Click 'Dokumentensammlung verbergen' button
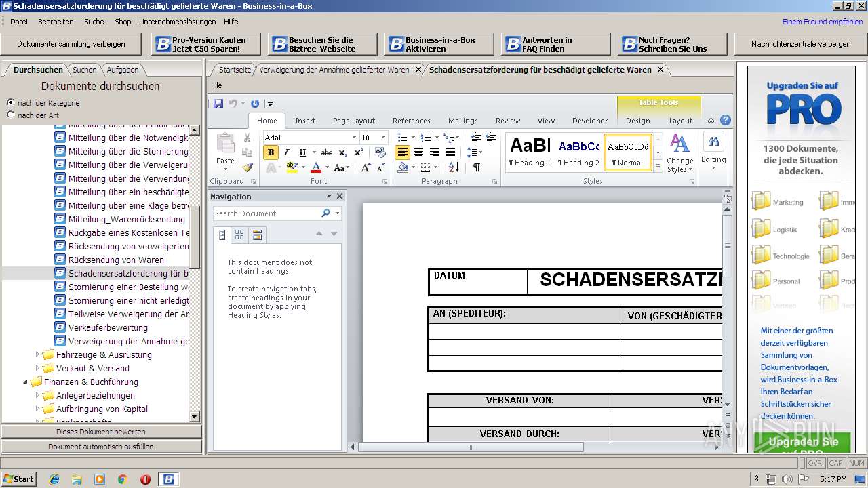 pyautogui.click(x=71, y=44)
